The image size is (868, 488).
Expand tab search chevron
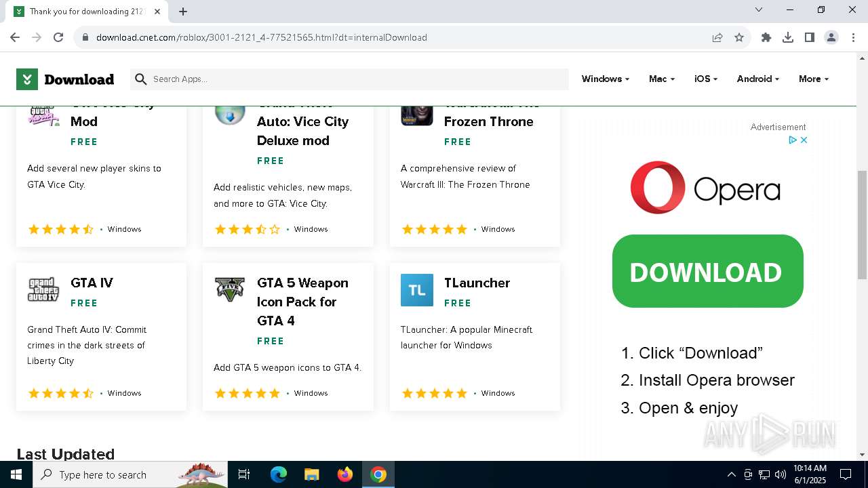click(x=759, y=9)
